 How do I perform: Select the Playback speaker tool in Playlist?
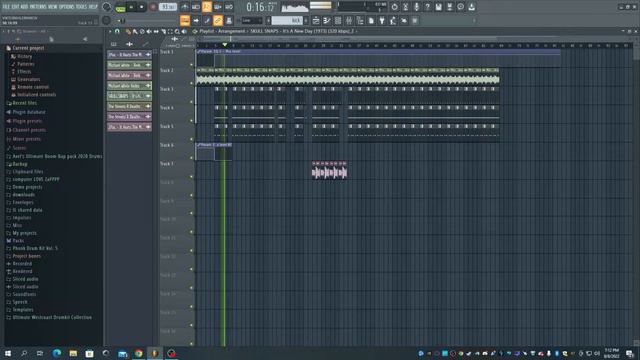(184, 31)
